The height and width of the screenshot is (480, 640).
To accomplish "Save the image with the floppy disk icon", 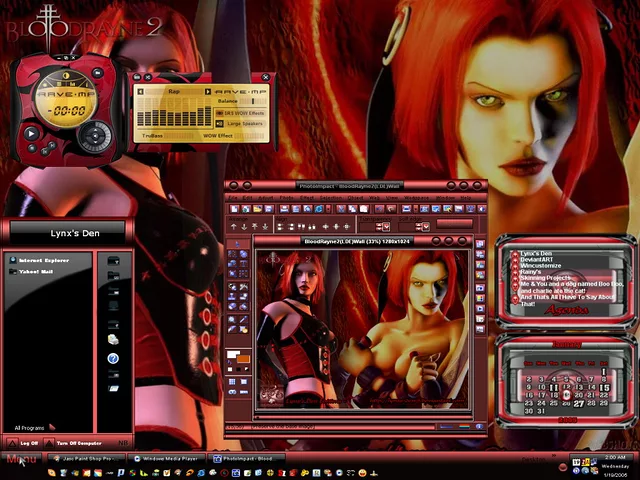I will coord(269,209).
